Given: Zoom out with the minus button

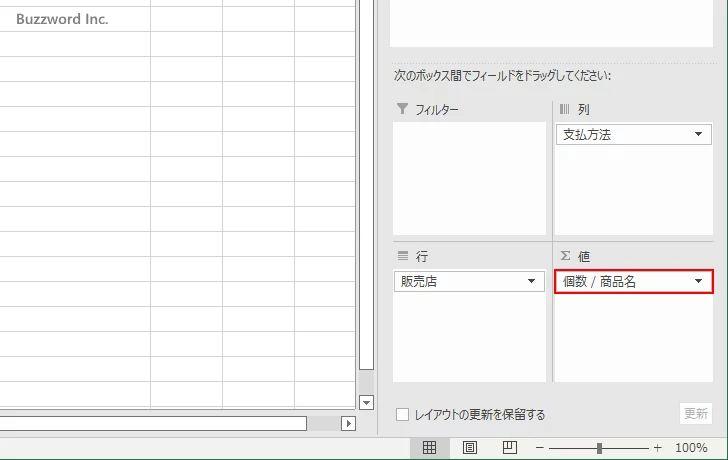Looking at the screenshot, I should pos(540,448).
